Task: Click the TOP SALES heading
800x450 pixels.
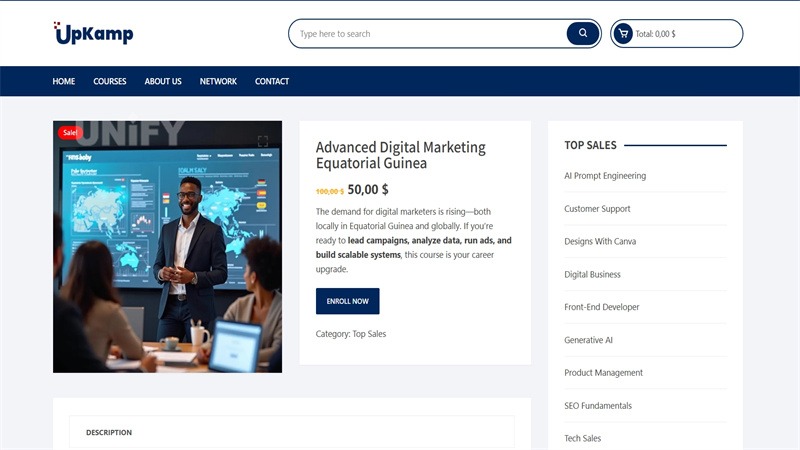Action: point(590,145)
